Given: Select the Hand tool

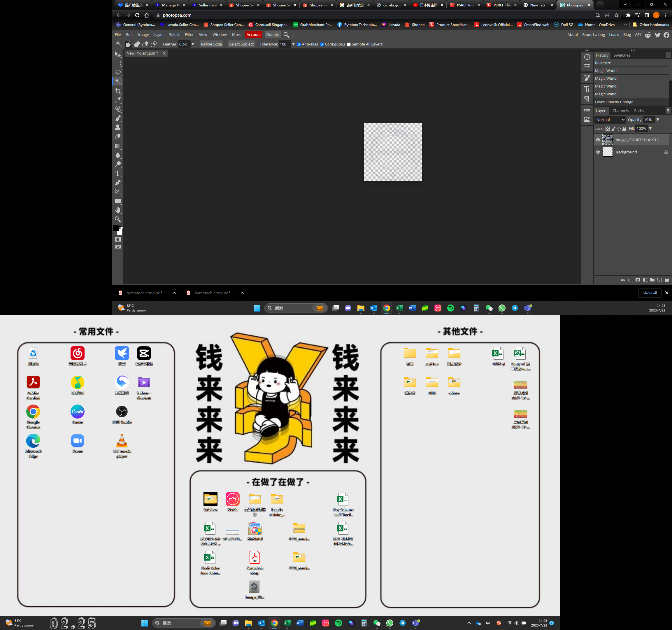Looking at the screenshot, I should (117, 210).
